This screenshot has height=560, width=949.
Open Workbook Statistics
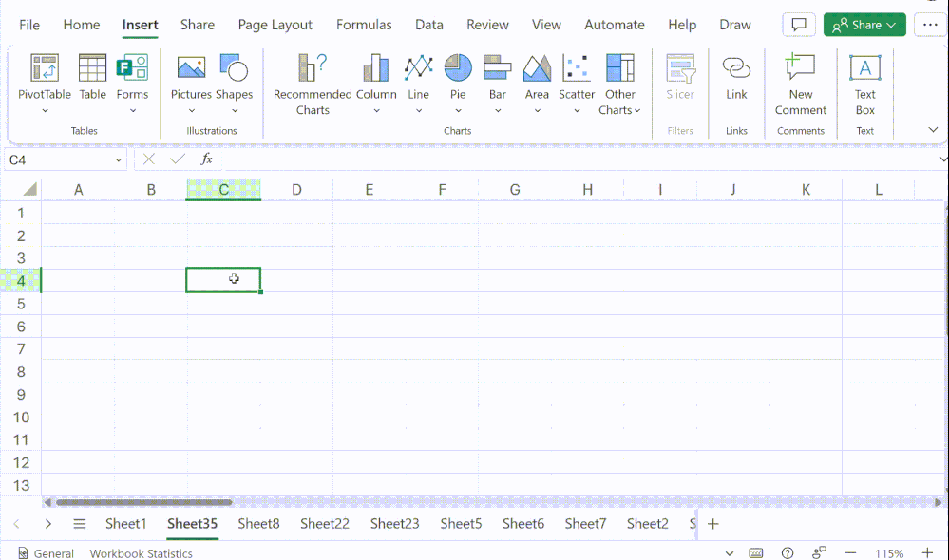coord(141,553)
